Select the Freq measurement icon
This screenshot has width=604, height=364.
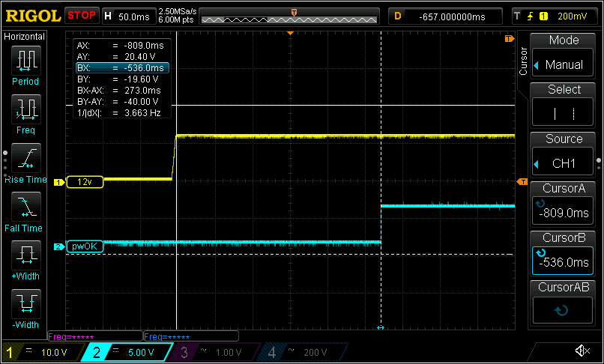(25, 109)
